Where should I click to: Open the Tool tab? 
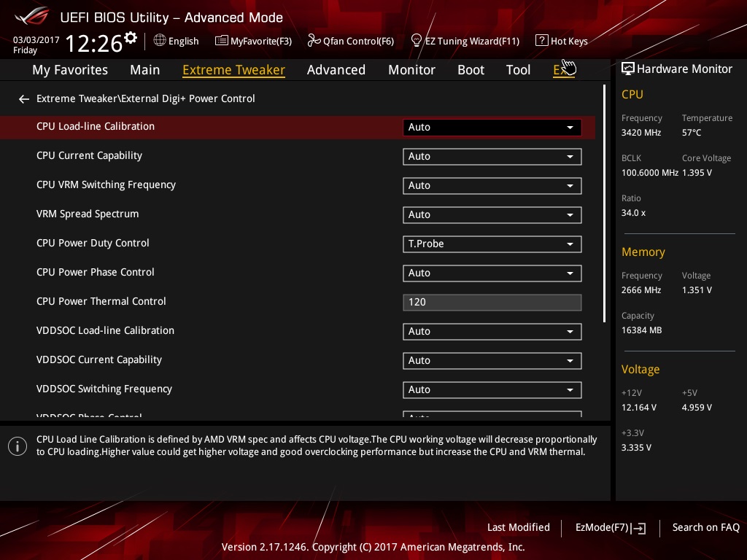[x=518, y=70]
